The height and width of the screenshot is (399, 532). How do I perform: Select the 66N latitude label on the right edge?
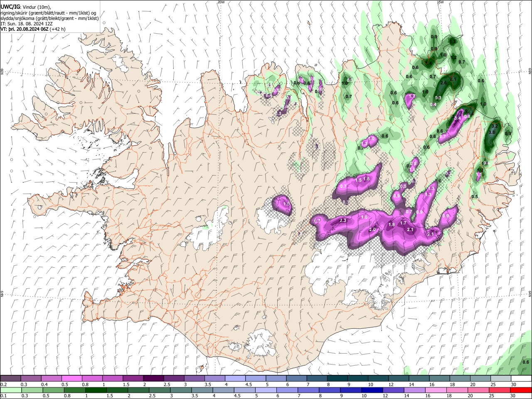click(530, 71)
